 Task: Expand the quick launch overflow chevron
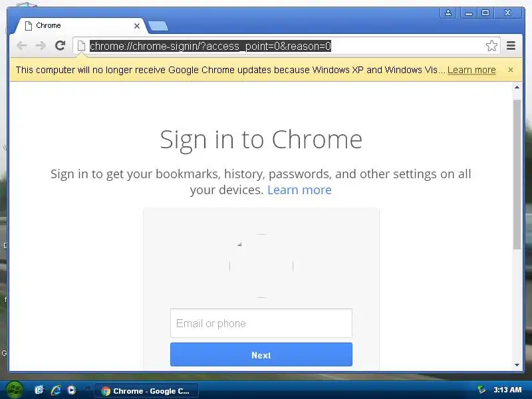pyautogui.click(x=88, y=388)
